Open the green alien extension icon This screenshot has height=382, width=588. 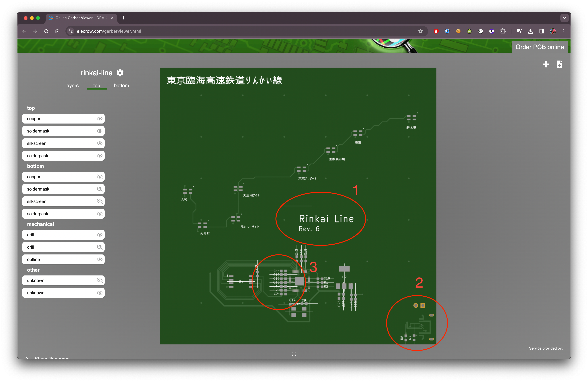pos(469,31)
